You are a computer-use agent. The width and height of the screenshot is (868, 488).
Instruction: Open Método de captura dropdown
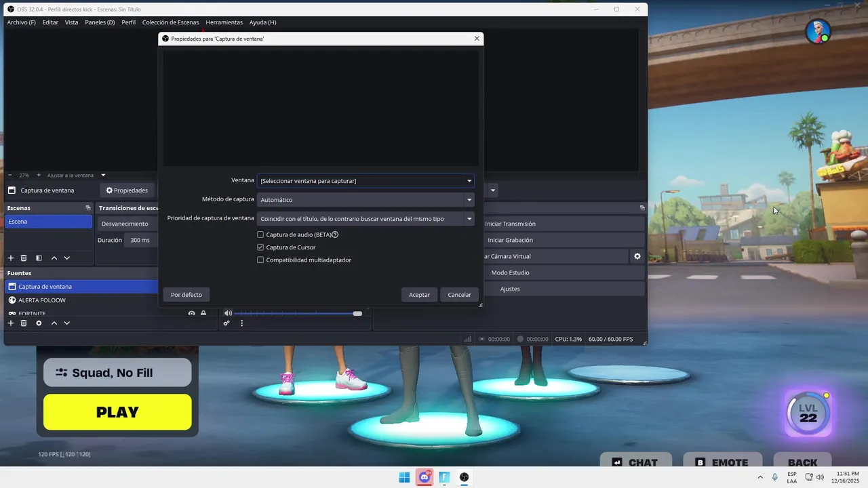click(366, 200)
